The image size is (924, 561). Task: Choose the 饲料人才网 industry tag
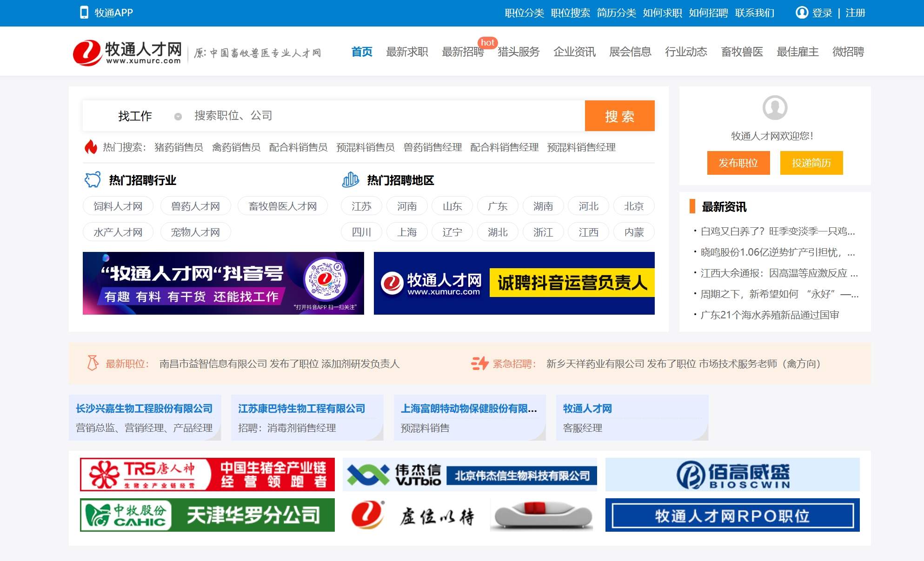pos(118,206)
